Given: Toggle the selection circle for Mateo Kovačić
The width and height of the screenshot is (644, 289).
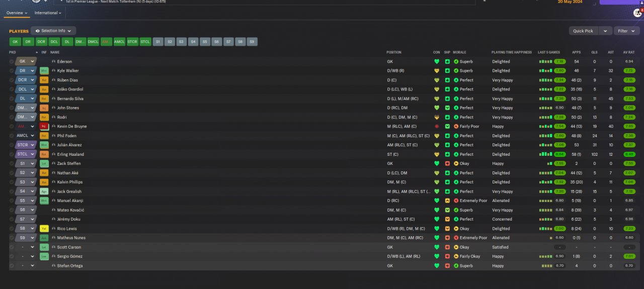Looking at the screenshot, I should click(x=12, y=210).
